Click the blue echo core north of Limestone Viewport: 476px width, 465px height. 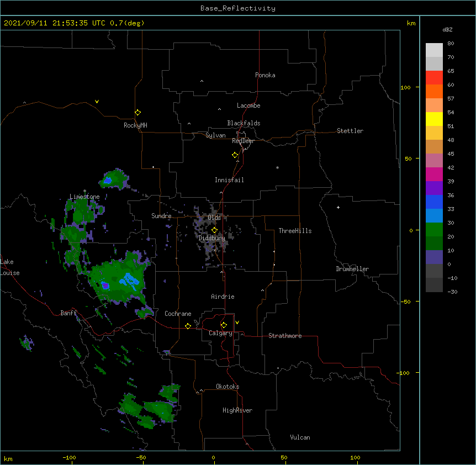coord(108,181)
